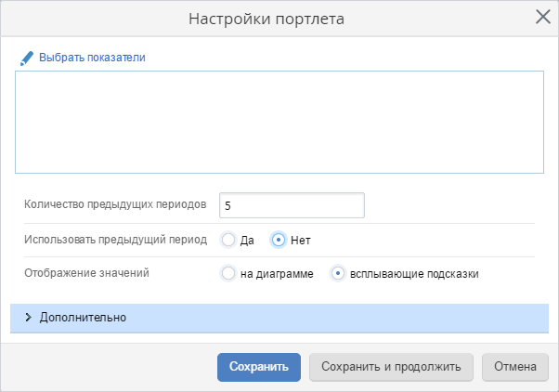Select the Нет radio button
Screen dimensions: 559x392
[278, 240]
